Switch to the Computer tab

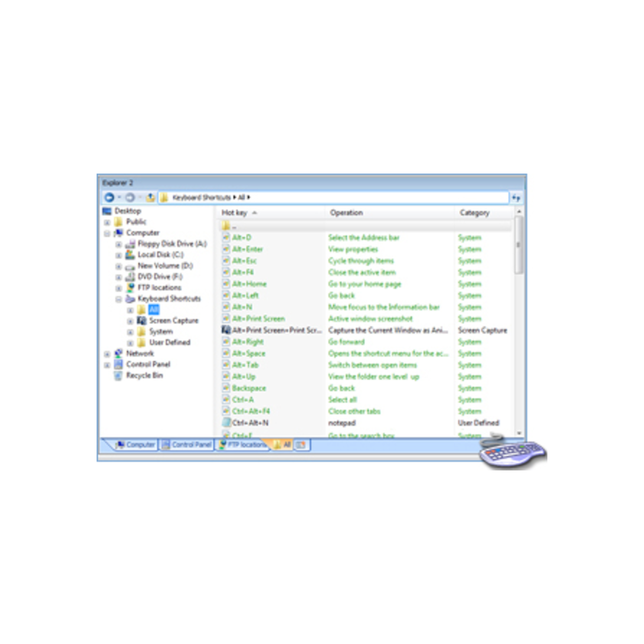click(136, 445)
